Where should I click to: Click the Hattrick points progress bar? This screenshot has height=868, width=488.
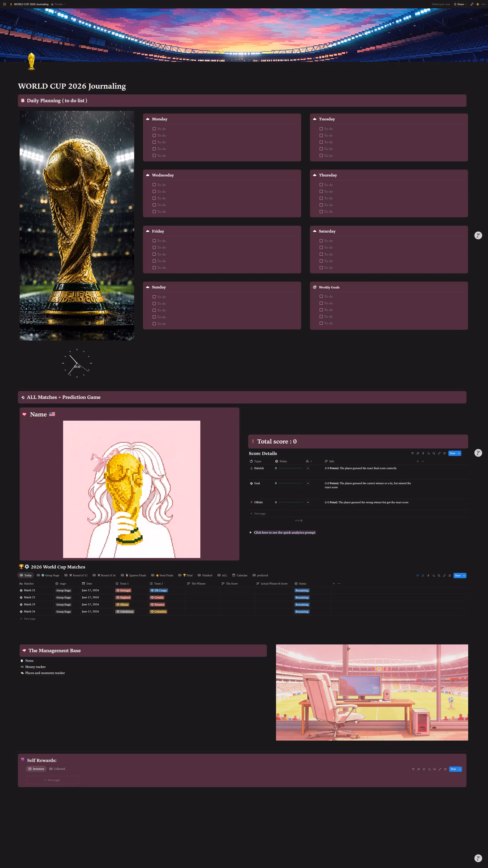point(290,468)
